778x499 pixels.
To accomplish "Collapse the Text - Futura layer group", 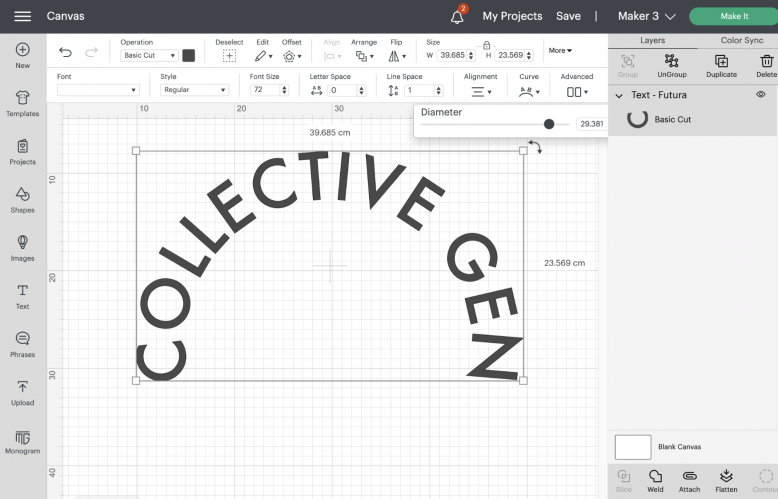I will [x=619, y=95].
